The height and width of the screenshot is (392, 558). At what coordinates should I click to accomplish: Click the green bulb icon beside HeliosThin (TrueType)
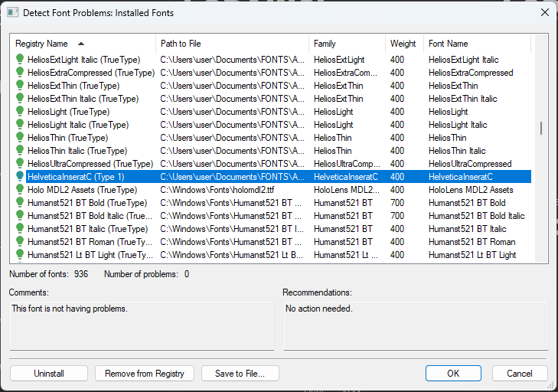point(20,138)
